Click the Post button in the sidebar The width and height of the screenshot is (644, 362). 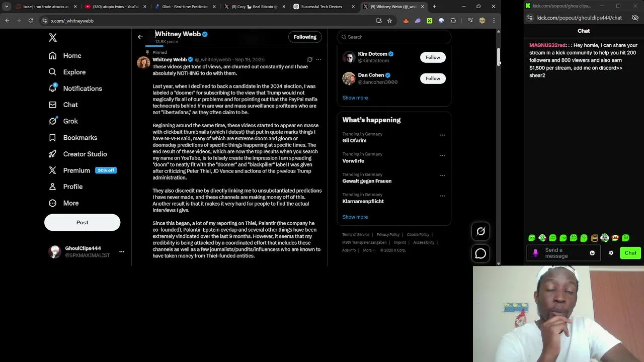coord(82,222)
